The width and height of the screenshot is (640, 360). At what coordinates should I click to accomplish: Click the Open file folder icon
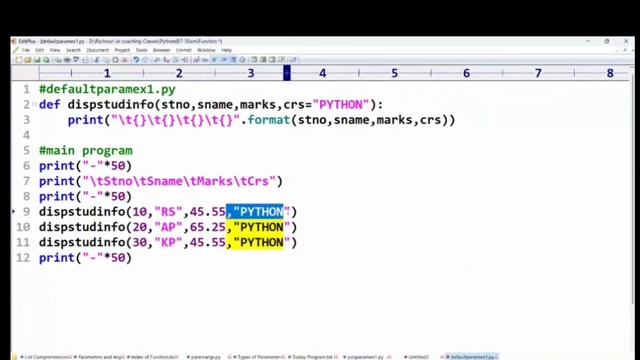pos(28,60)
